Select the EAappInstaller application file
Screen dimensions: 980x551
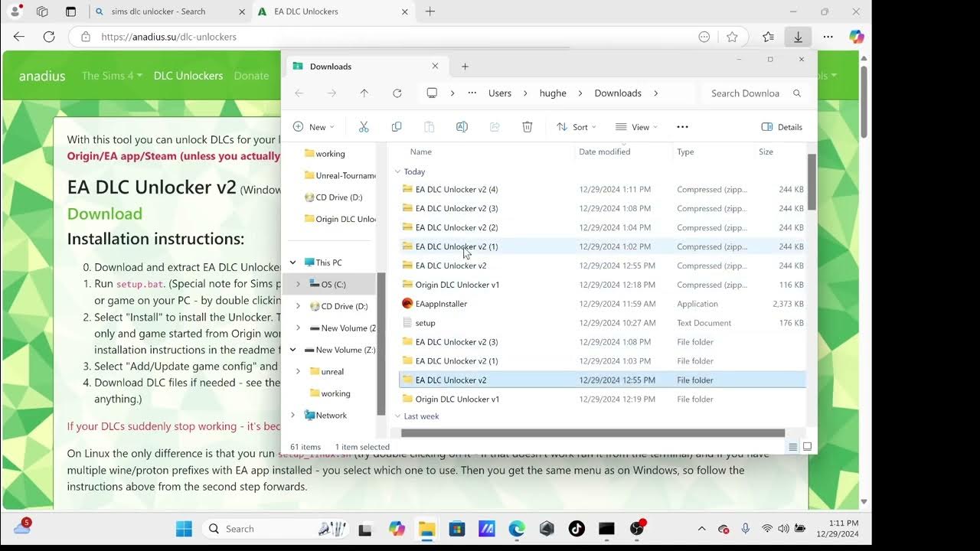[x=603, y=304]
